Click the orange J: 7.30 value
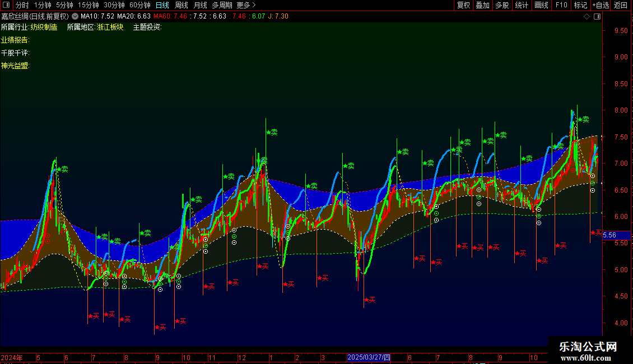This screenshot has height=364, width=633. pyautogui.click(x=278, y=16)
